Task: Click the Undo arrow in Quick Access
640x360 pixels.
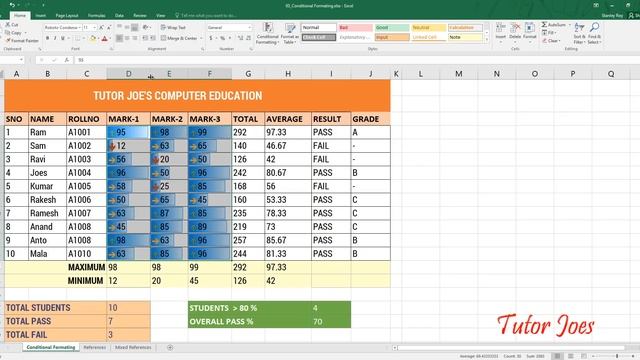Action: (12, 5)
